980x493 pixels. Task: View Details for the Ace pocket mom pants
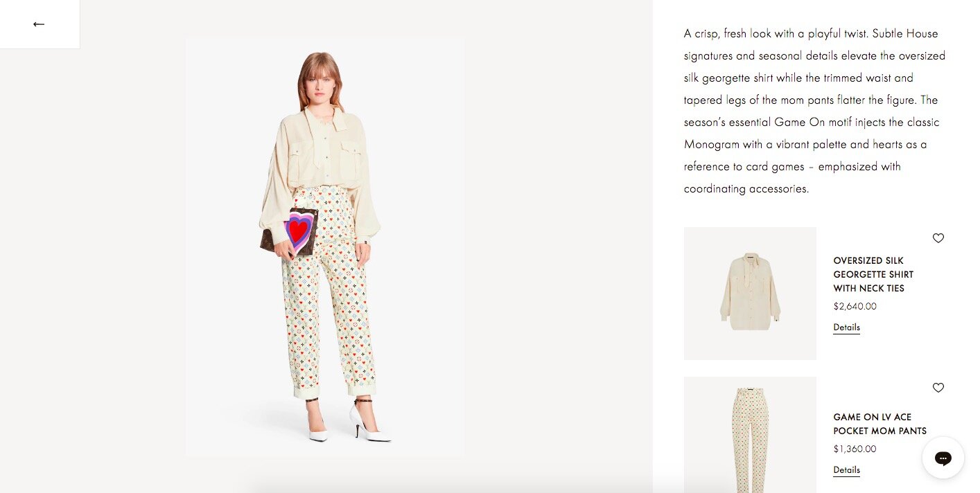(x=846, y=470)
